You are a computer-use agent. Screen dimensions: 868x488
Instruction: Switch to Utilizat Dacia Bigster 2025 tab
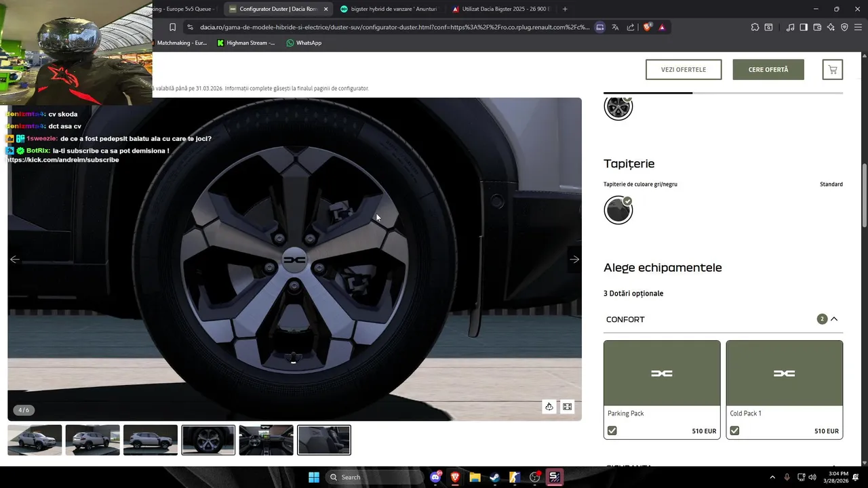(500, 9)
